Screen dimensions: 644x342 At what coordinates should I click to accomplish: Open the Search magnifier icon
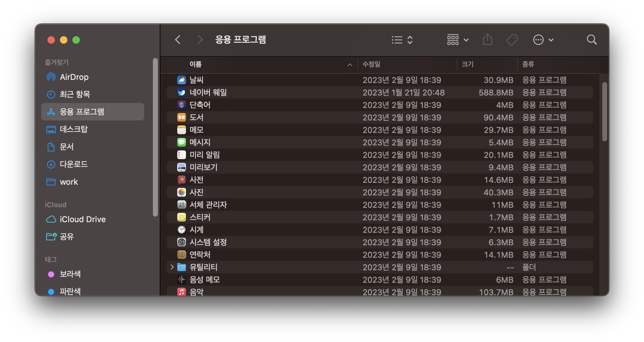click(x=591, y=40)
